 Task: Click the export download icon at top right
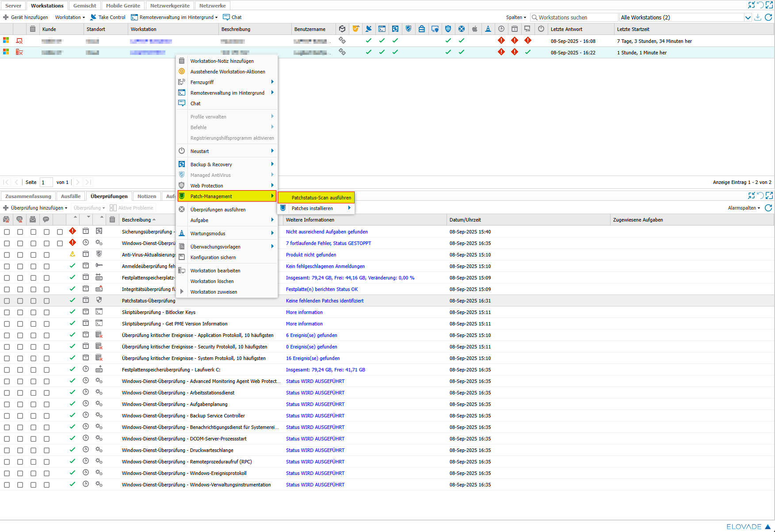pyautogui.click(x=758, y=17)
